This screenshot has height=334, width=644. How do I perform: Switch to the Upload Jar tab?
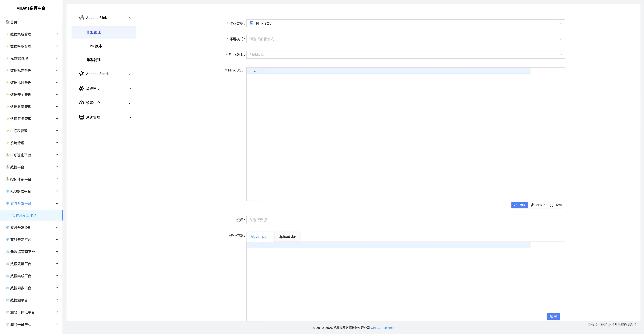coord(287,236)
